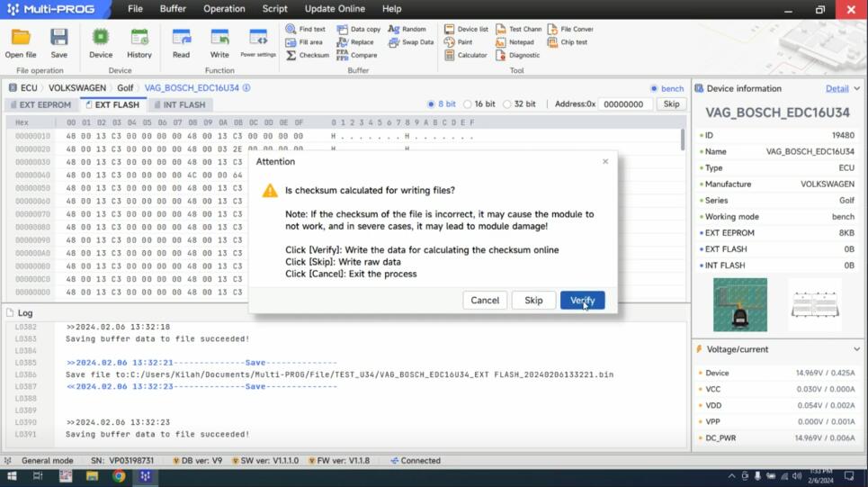Open the Device list tool
The image size is (868, 487).
coord(466,29)
